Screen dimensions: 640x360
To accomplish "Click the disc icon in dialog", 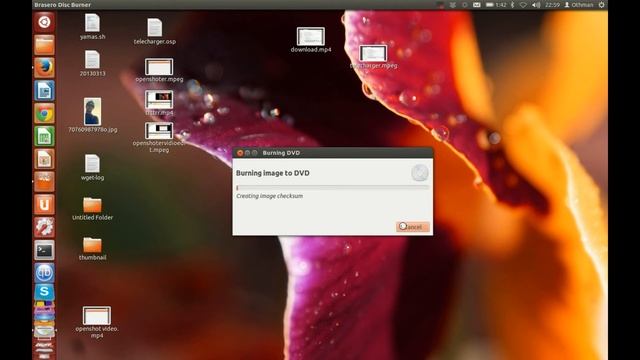I will click(420, 173).
